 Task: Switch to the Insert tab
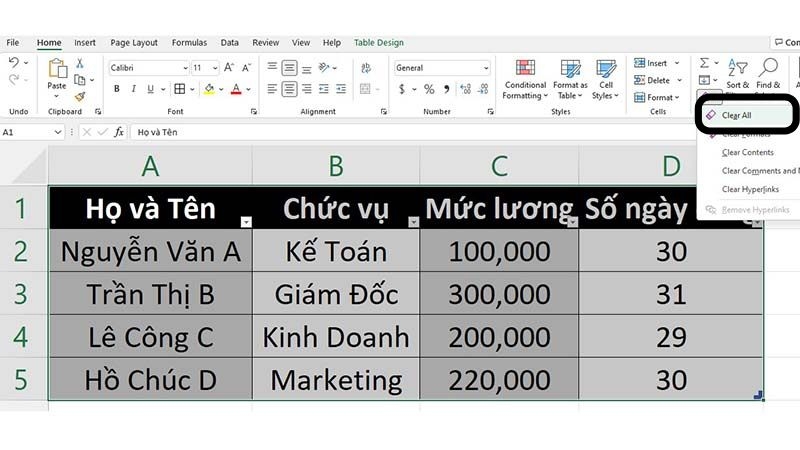click(x=85, y=43)
